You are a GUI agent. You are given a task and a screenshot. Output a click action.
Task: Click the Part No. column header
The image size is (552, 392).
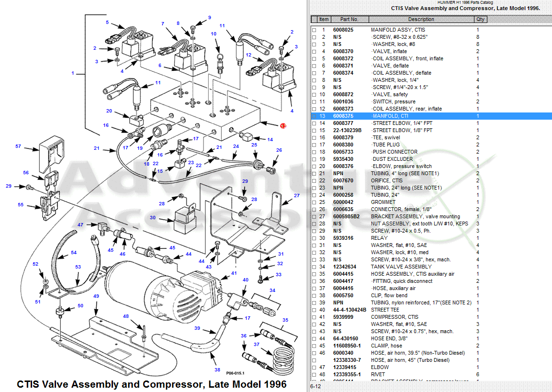349,19
